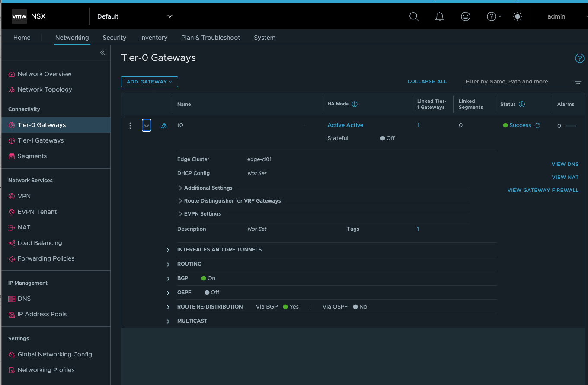Open the search magnifier icon

click(x=414, y=16)
